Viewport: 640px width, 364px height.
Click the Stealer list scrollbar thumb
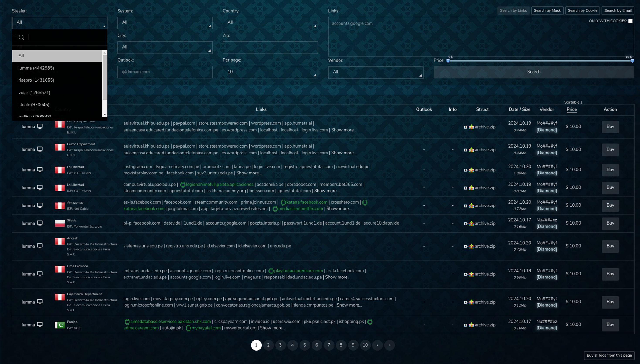[x=105, y=77]
